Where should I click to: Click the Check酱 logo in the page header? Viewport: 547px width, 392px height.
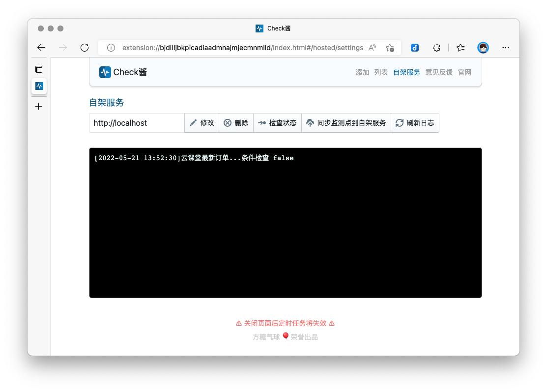click(x=105, y=72)
